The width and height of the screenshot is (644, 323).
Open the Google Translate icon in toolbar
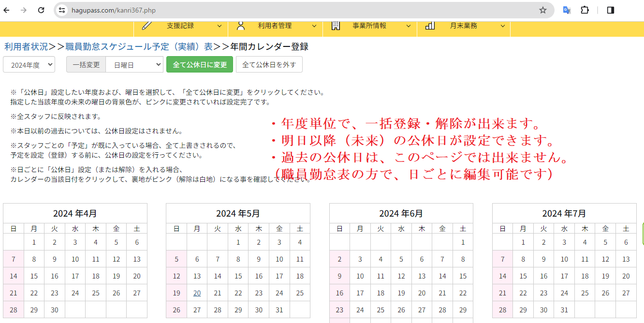tap(567, 10)
